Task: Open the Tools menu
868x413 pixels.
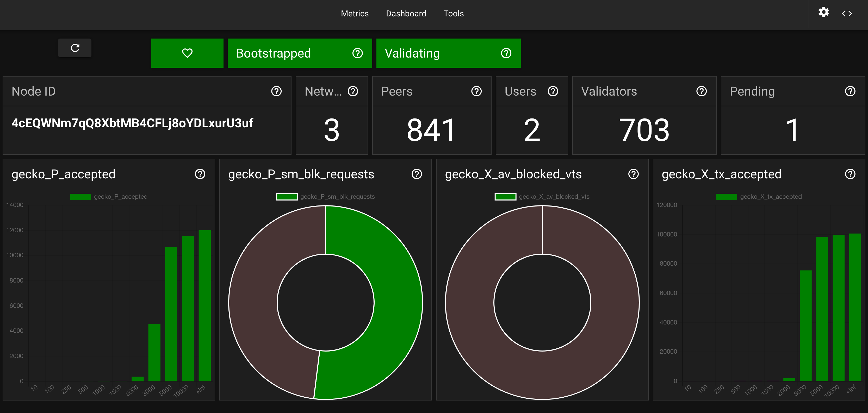Action: [454, 14]
